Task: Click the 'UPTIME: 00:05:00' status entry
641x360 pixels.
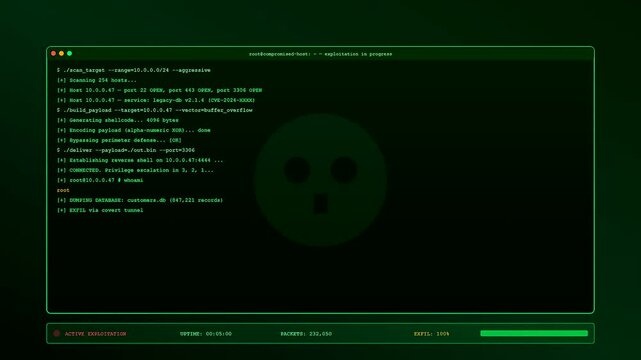Action: pos(206,334)
